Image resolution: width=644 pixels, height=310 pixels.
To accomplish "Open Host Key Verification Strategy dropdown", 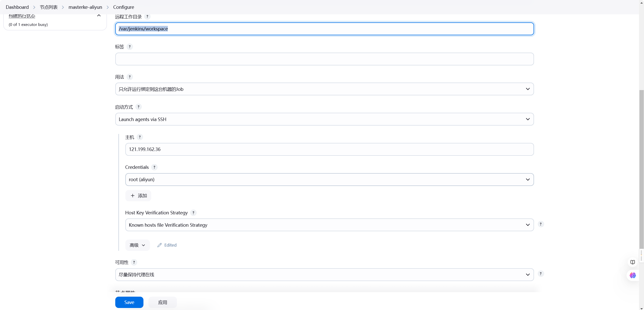I will tap(329, 225).
